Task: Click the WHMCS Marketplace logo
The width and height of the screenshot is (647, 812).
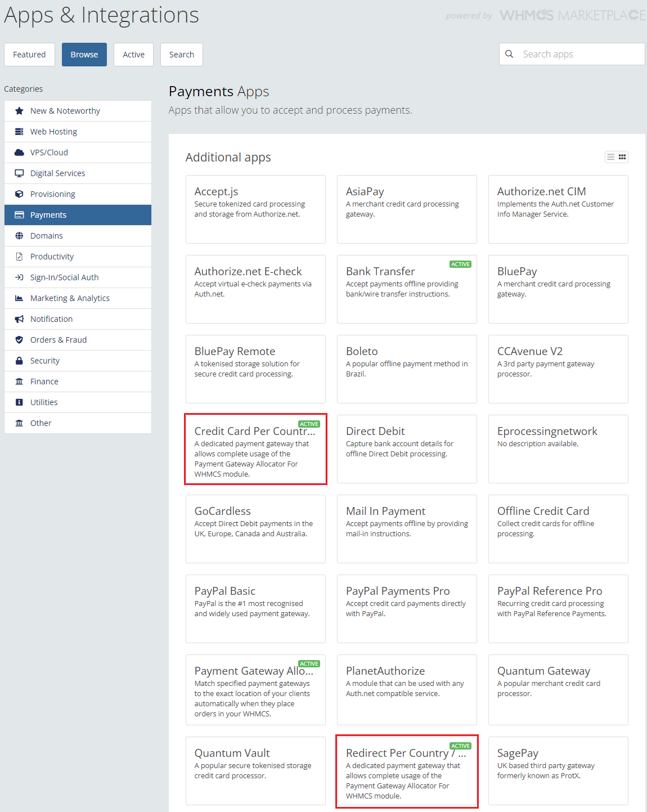Action: [x=573, y=15]
